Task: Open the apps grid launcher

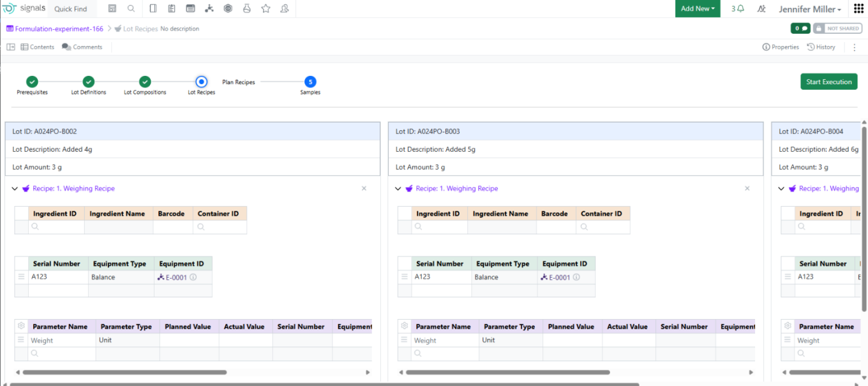Action: [858, 9]
